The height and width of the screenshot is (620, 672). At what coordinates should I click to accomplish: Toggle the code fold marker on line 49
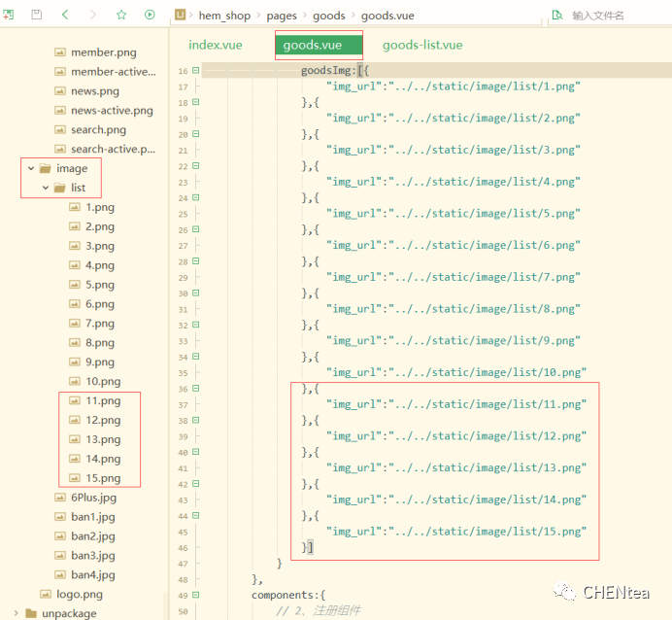click(196, 594)
